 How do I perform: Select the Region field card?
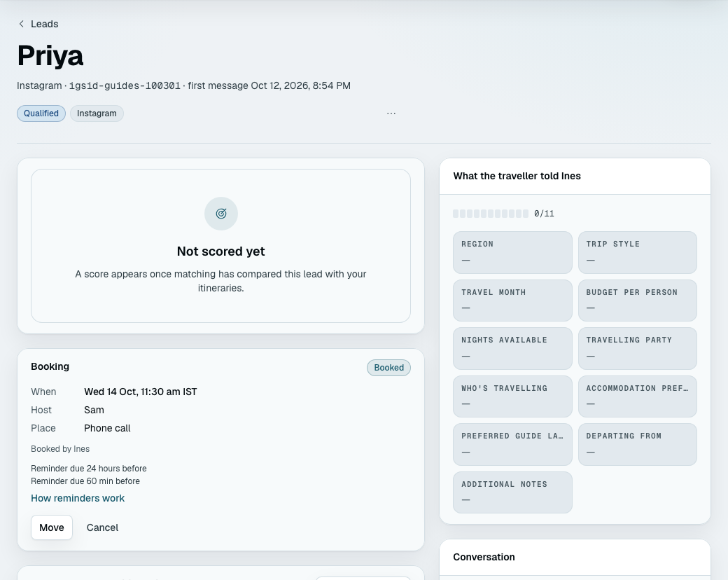click(512, 252)
